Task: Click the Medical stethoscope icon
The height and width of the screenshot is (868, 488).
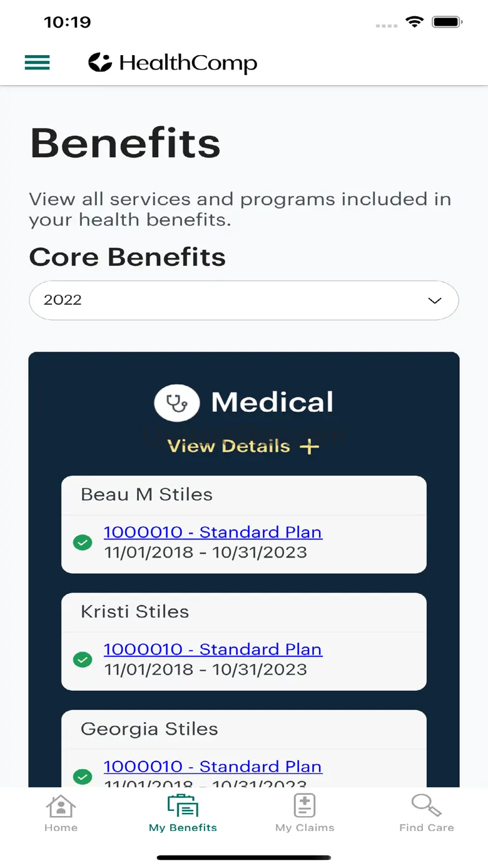Action: (x=177, y=402)
